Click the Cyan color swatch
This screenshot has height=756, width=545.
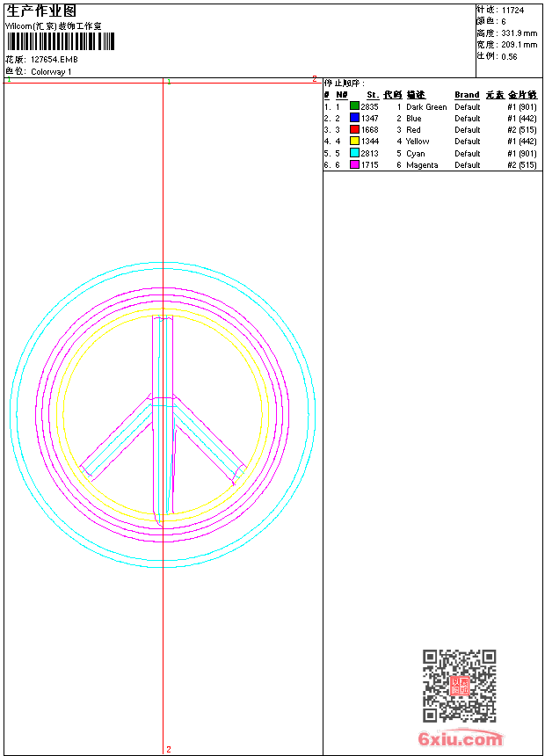tap(354, 153)
